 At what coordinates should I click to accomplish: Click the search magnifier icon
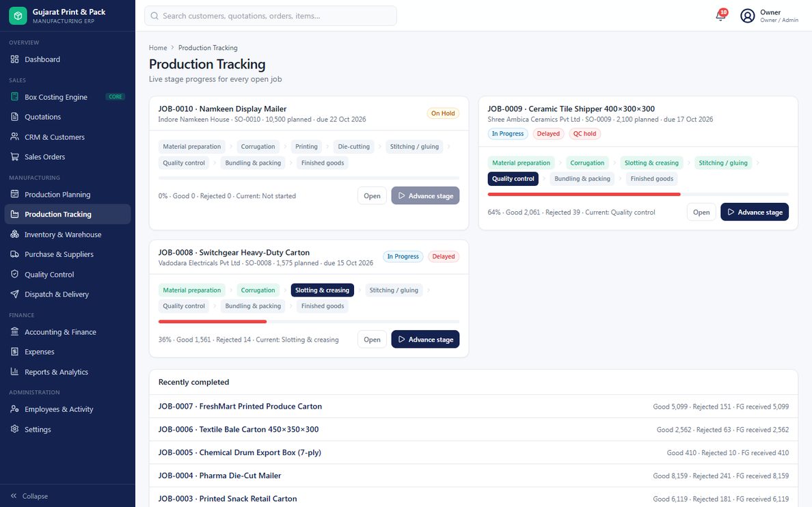tap(154, 16)
